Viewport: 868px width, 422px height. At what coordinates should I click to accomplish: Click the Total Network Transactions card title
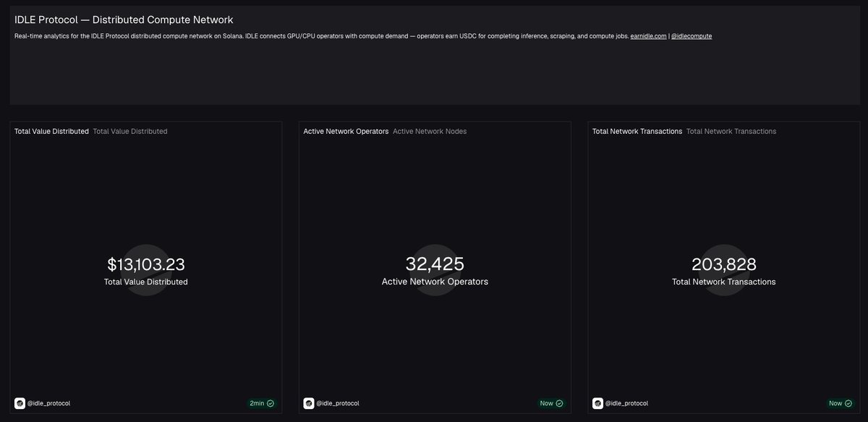(x=637, y=132)
